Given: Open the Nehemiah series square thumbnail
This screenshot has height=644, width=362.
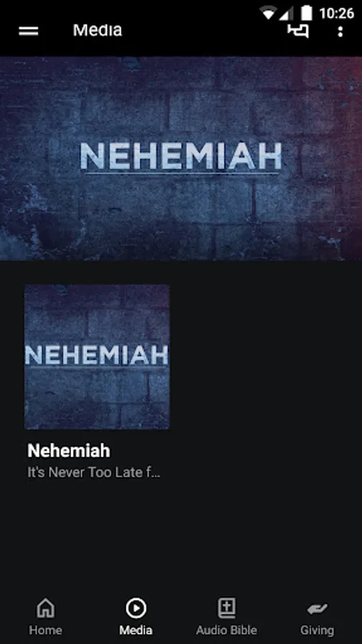Looking at the screenshot, I should point(97,357).
